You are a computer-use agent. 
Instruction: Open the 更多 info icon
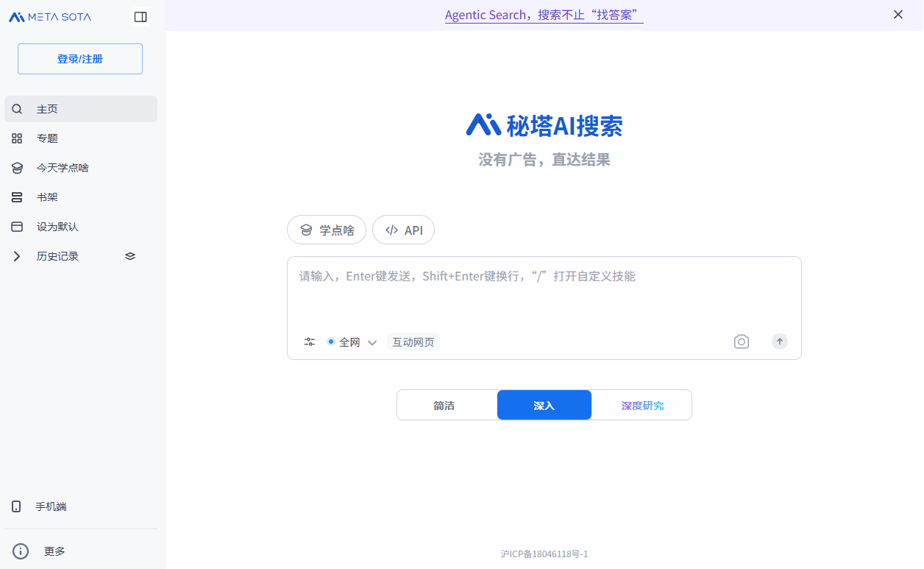point(21,551)
